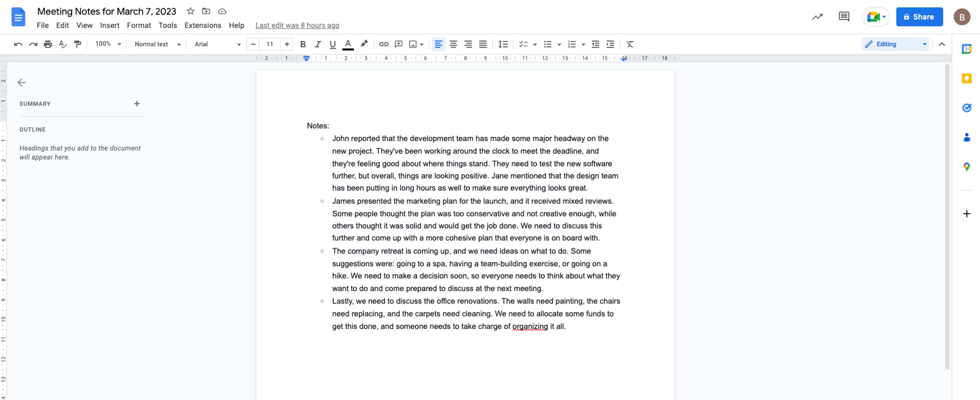Open the View menu
This screenshot has width=980, height=400.
point(85,25)
